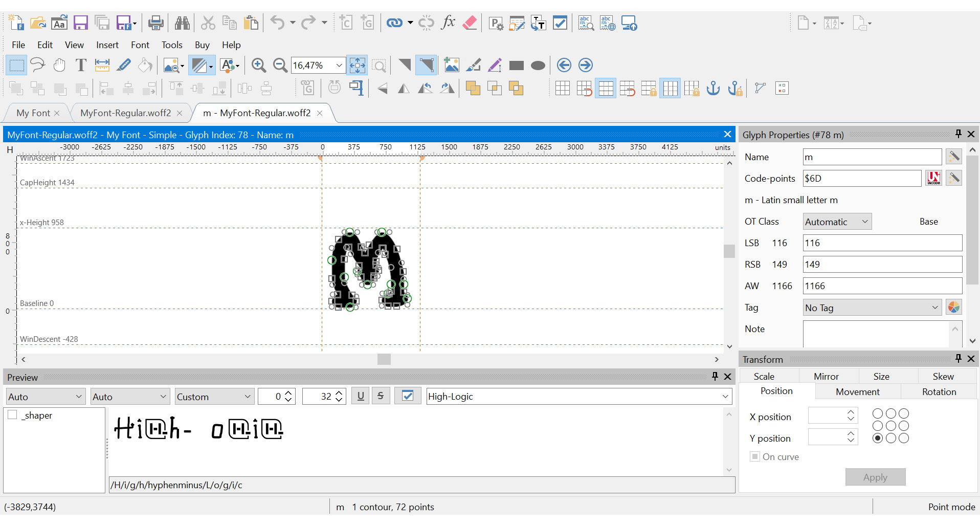
Task: Select the lasso selection tool
Action: pyautogui.click(x=38, y=65)
